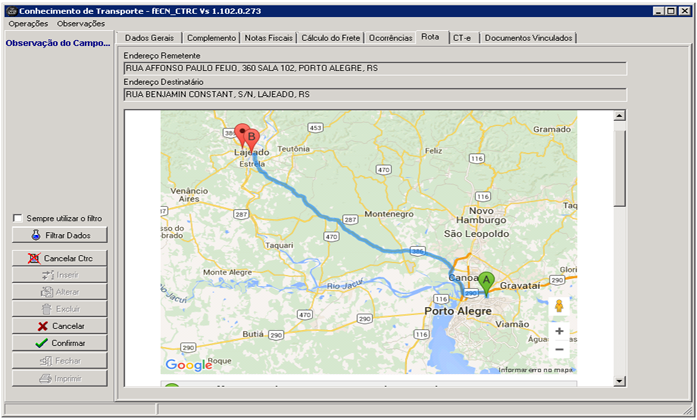This screenshot has height=420, width=697.
Task: Zoom in the map with plus button
Action: tap(559, 331)
